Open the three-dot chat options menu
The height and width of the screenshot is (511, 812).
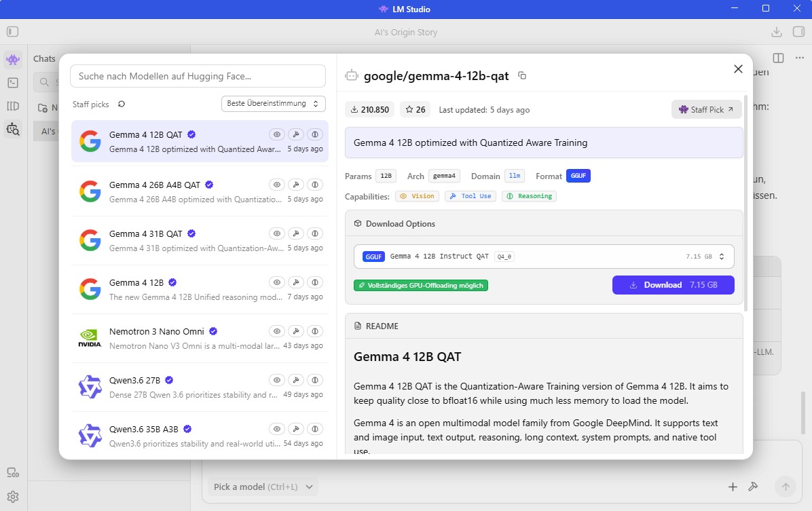coord(800,58)
